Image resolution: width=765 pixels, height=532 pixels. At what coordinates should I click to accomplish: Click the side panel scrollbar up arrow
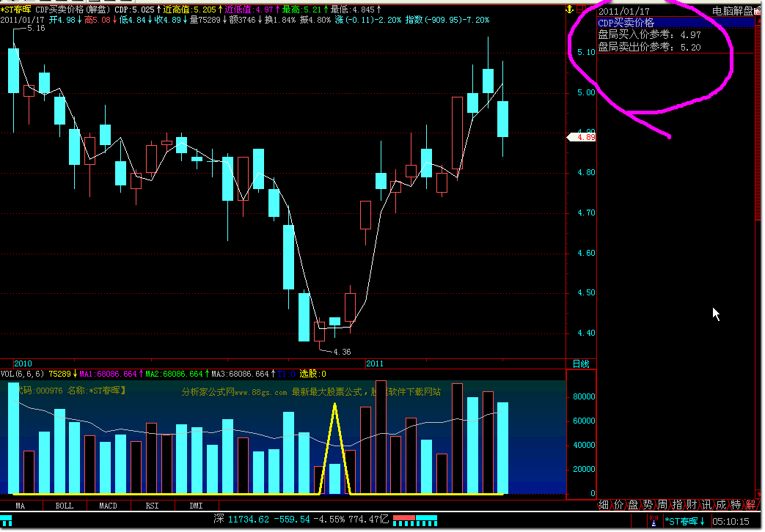point(758,20)
